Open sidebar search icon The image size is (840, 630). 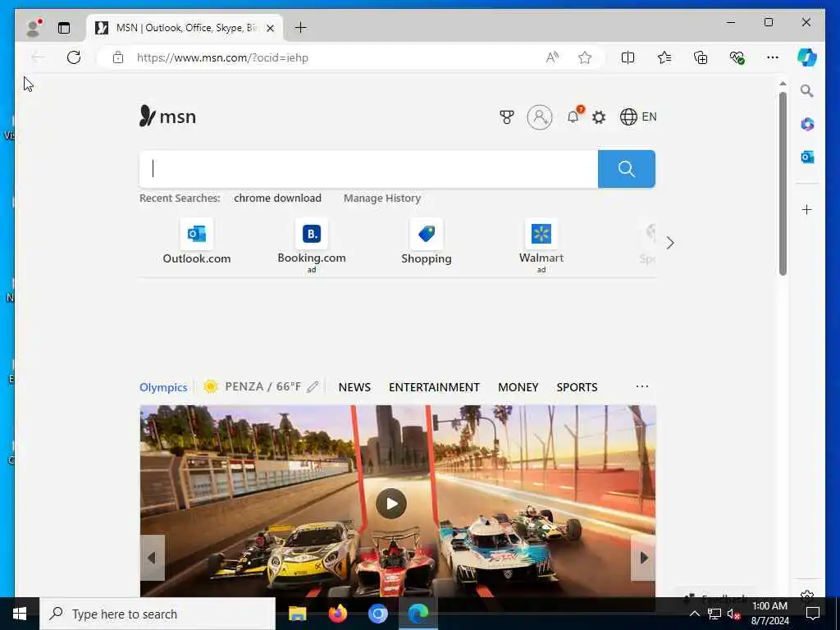click(x=807, y=91)
